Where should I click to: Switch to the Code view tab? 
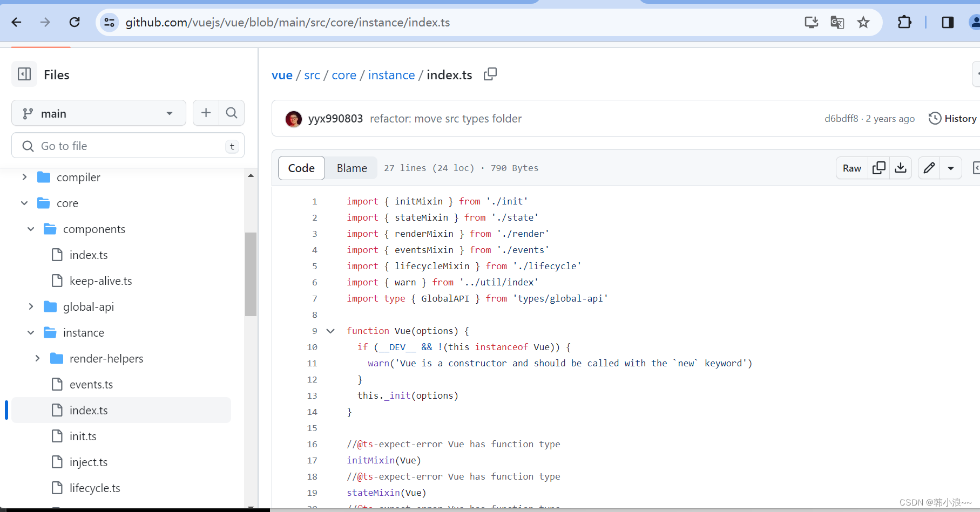(x=301, y=168)
